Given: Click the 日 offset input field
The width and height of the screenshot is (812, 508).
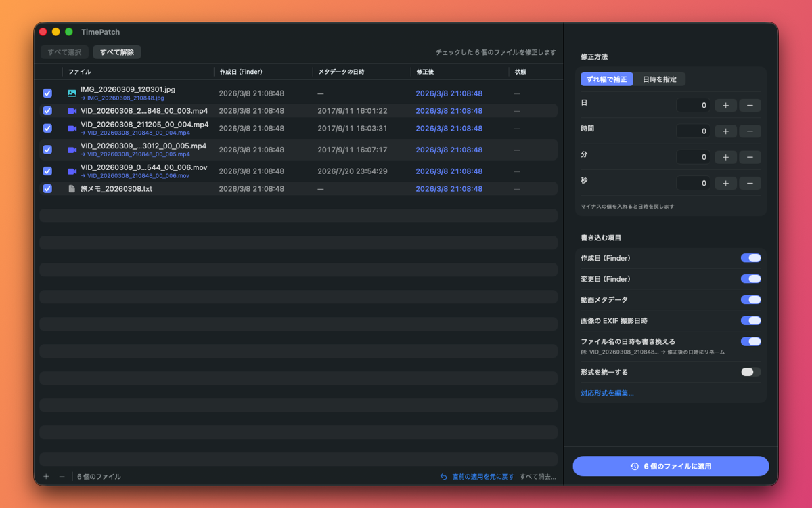Looking at the screenshot, I should 694,106.
